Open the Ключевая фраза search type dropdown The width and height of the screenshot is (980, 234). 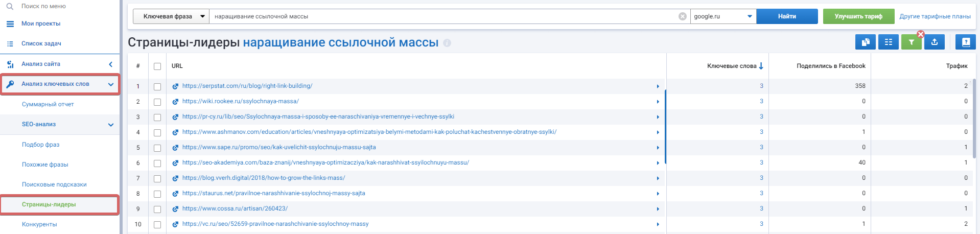[x=171, y=16]
